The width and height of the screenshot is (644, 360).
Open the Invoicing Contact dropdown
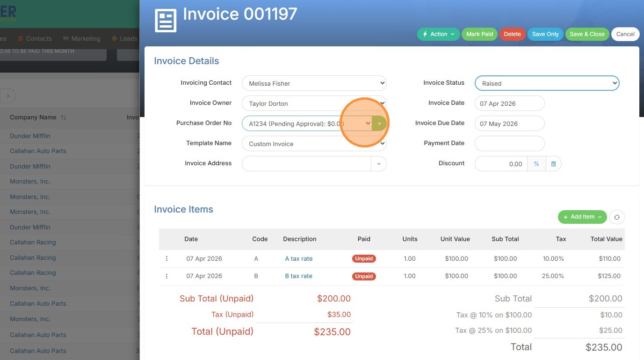click(314, 83)
